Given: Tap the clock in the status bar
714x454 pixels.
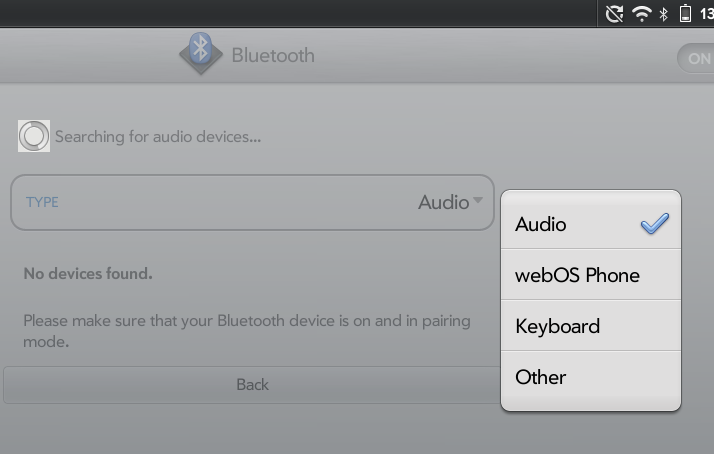Looking at the screenshot, I should (706, 14).
